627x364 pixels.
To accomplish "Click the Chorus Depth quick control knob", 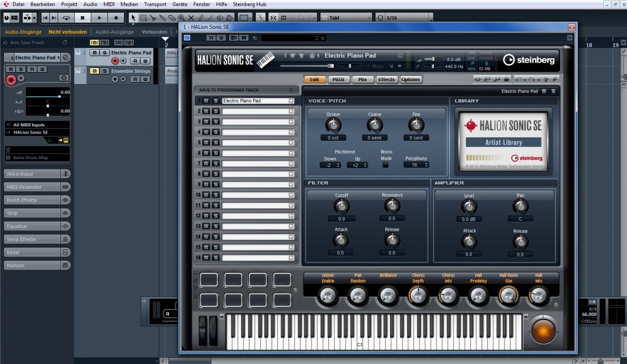I will [418, 296].
